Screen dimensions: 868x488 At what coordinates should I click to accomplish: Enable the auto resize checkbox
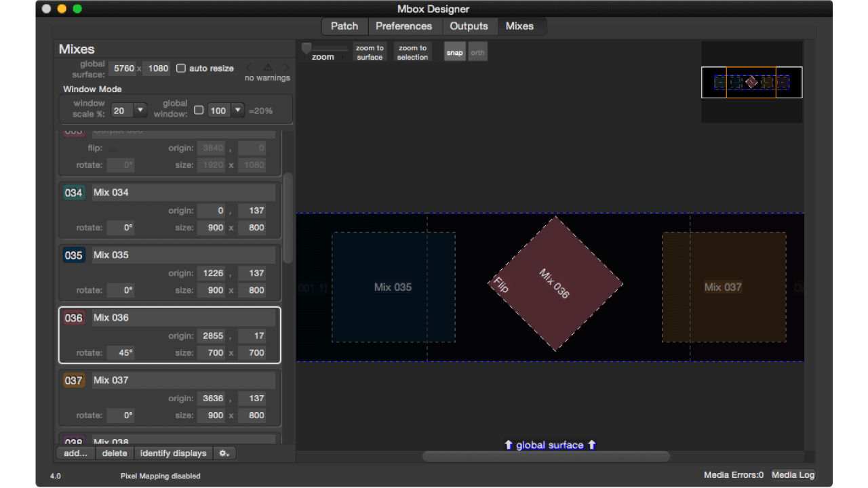click(x=181, y=68)
